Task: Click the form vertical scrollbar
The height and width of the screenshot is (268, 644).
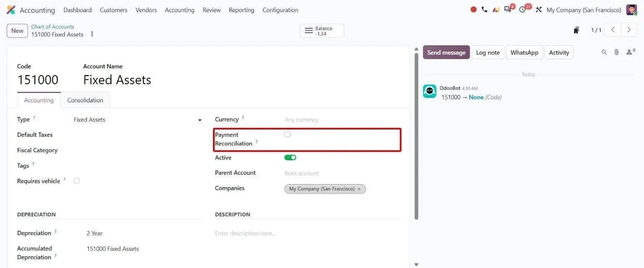Action: tap(416, 136)
